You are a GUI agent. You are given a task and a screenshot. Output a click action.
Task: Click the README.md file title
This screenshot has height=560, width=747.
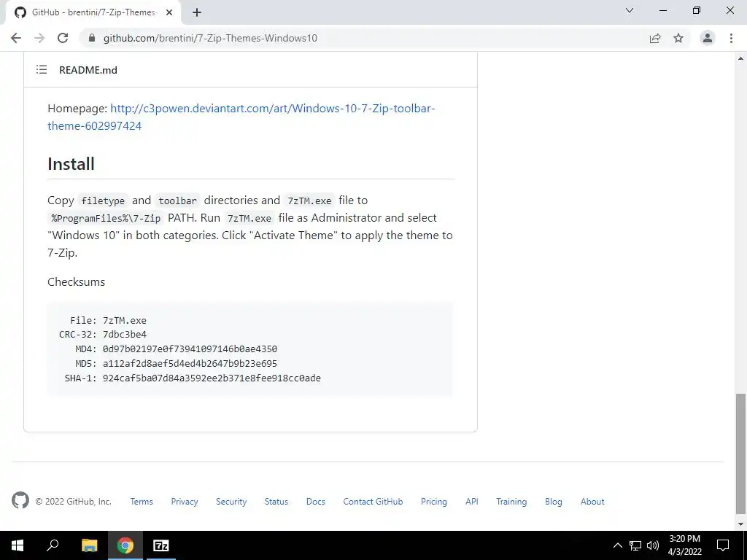click(x=88, y=70)
